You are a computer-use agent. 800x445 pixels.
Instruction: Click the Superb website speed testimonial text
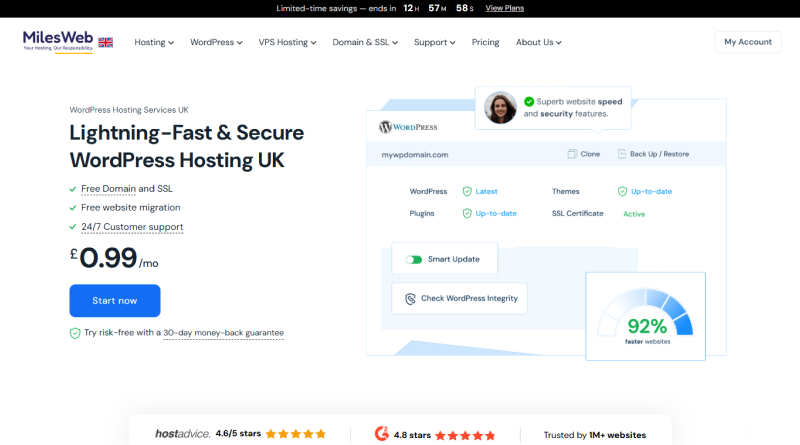573,108
